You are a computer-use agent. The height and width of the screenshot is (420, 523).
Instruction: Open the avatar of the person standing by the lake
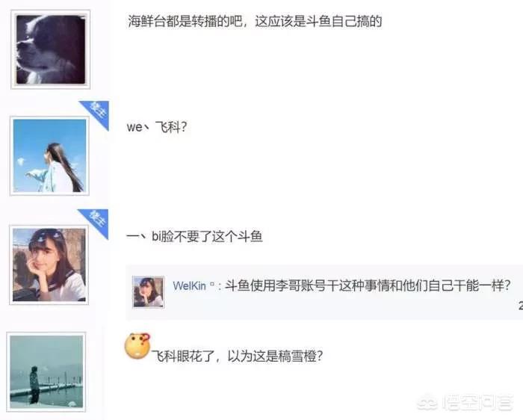point(46,371)
